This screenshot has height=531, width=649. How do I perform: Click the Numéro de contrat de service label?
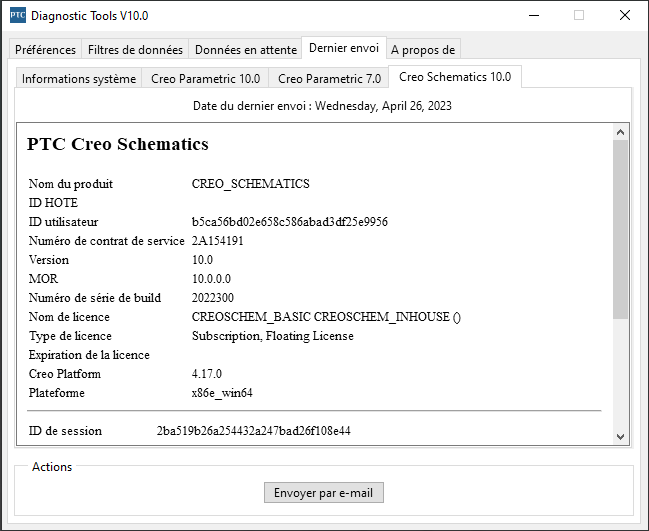[x=106, y=241]
